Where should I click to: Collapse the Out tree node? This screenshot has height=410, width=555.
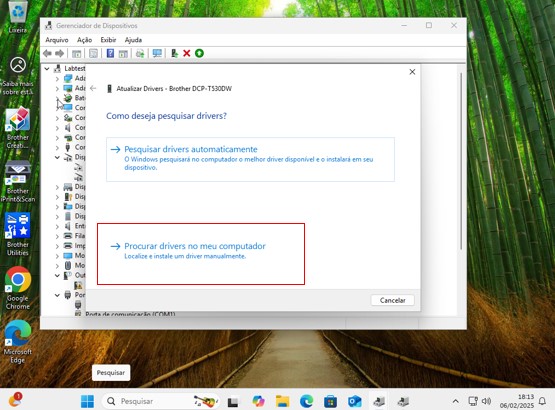point(57,275)
